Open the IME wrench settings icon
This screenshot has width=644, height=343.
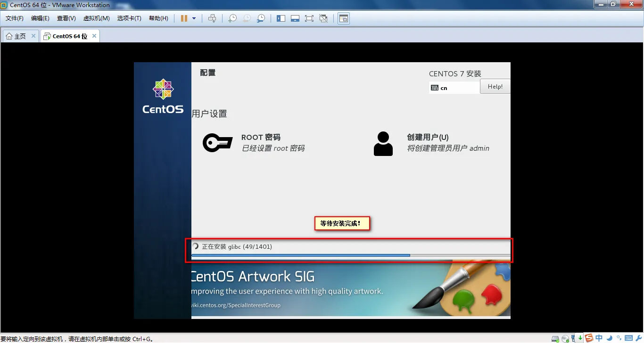click(x=638, y=338)
